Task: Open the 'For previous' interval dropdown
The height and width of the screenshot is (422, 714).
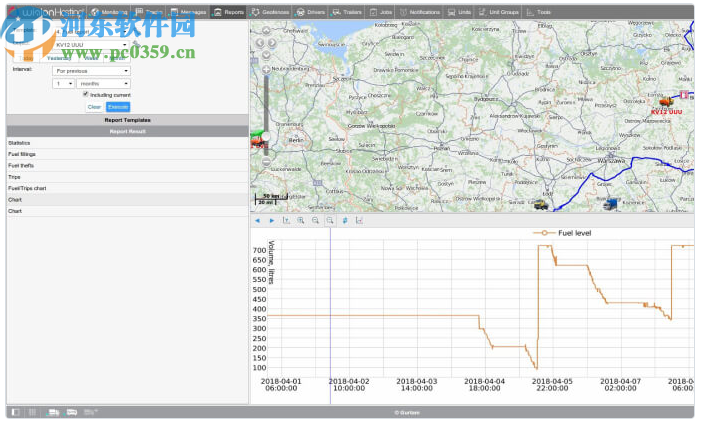Action: pyautogui.click(x=92, y=71)
